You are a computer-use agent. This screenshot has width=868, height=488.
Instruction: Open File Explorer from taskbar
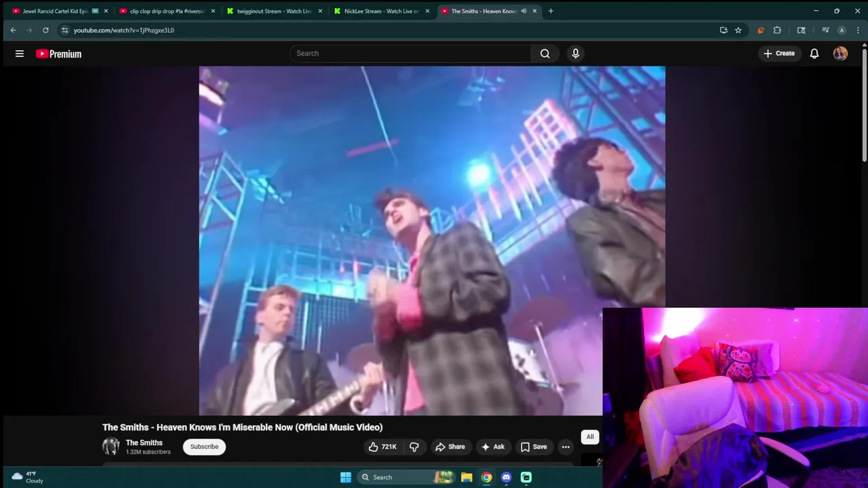[467, 477]
